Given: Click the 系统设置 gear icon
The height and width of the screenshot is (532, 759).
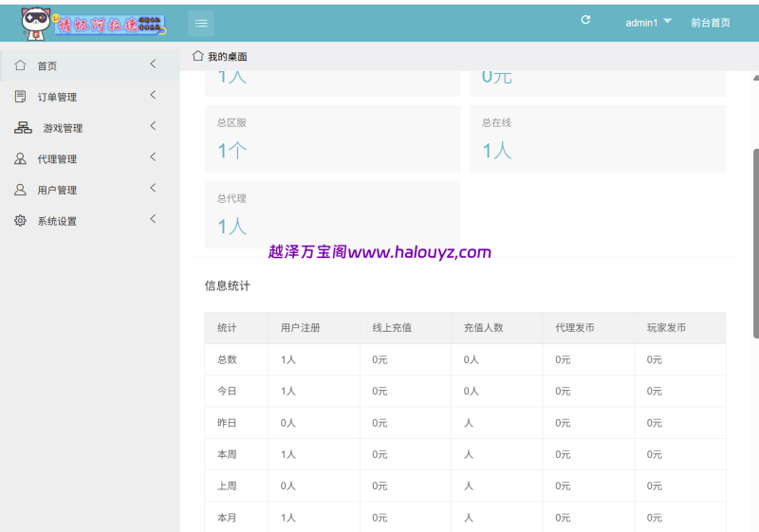Looking at the screenshot, I should pyautogui.click(x=20, y=221).
